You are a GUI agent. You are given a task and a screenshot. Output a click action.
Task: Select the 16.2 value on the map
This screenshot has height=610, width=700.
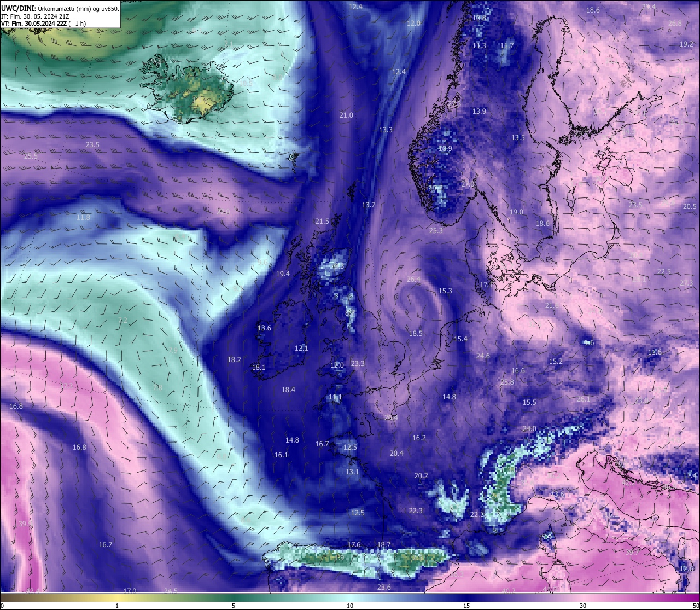pyautogui.click(x=419, y=438)
